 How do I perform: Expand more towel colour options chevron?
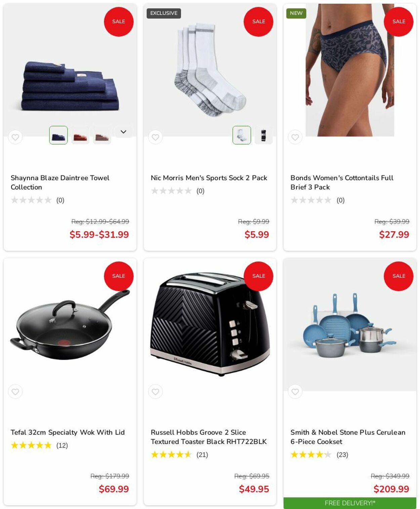(123, 132)
